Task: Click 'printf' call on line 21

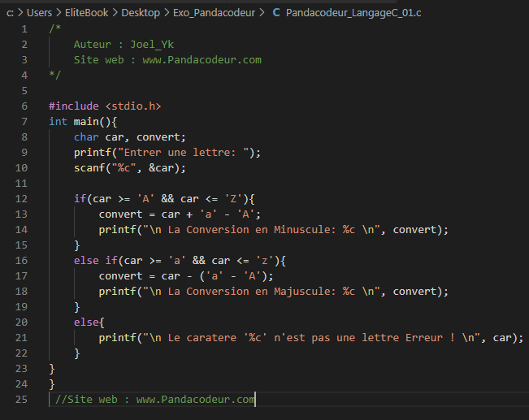Action: tap(117, 338)
